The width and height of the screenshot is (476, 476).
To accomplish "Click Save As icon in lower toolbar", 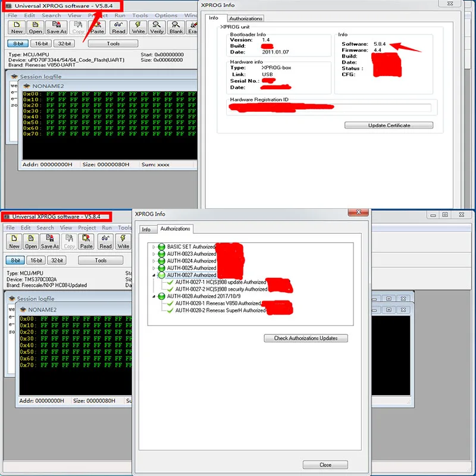I will (49, 242).
